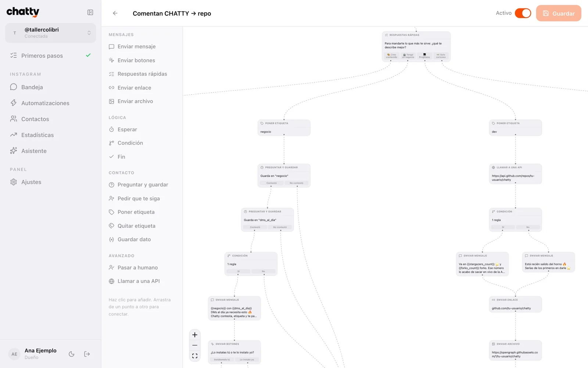Add a Preguntar y guardar block

click(142, 185)
